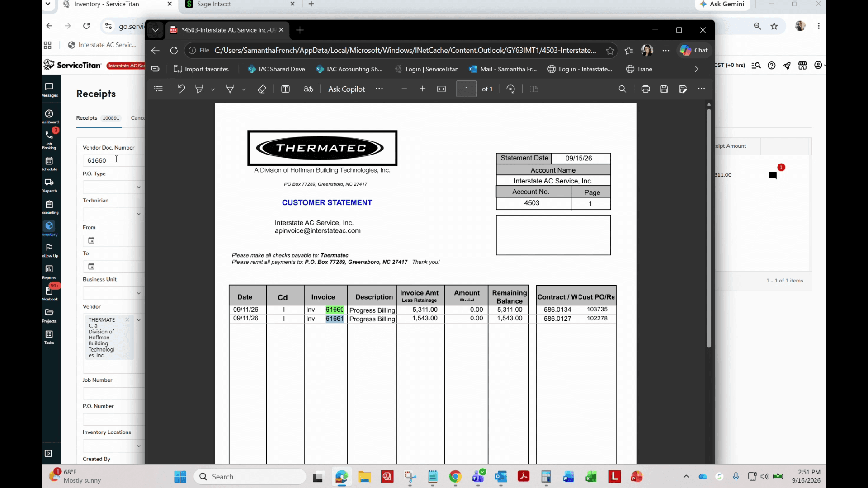The width and height of the screenshot is (868, 488).
Task: Open draw tool options chevron
Action: (244, 89)
